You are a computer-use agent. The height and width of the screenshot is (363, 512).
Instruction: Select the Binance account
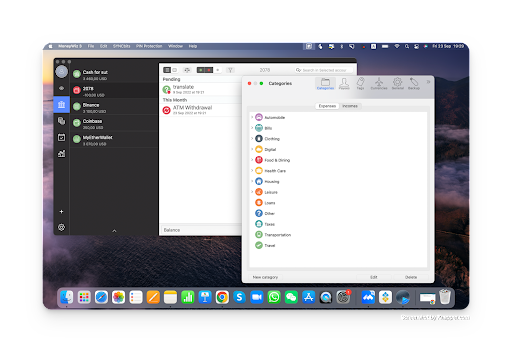[114, 107]
